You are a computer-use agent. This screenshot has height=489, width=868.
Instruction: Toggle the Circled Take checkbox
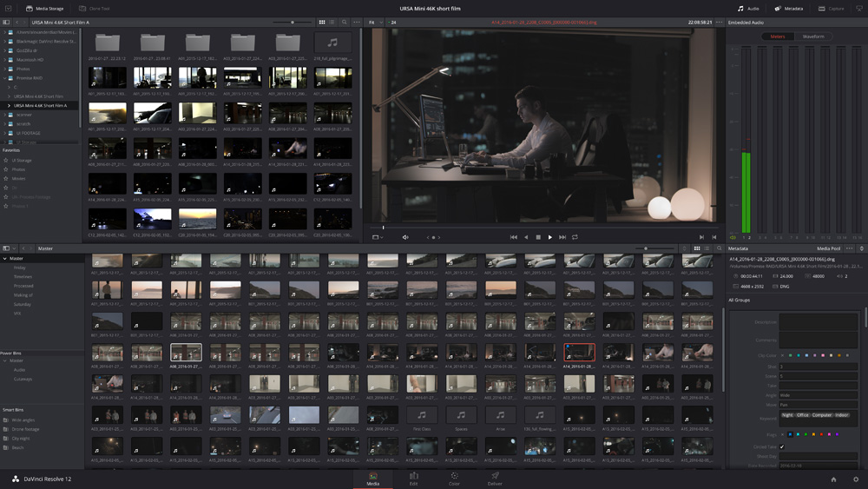click(x=782, y=446)
